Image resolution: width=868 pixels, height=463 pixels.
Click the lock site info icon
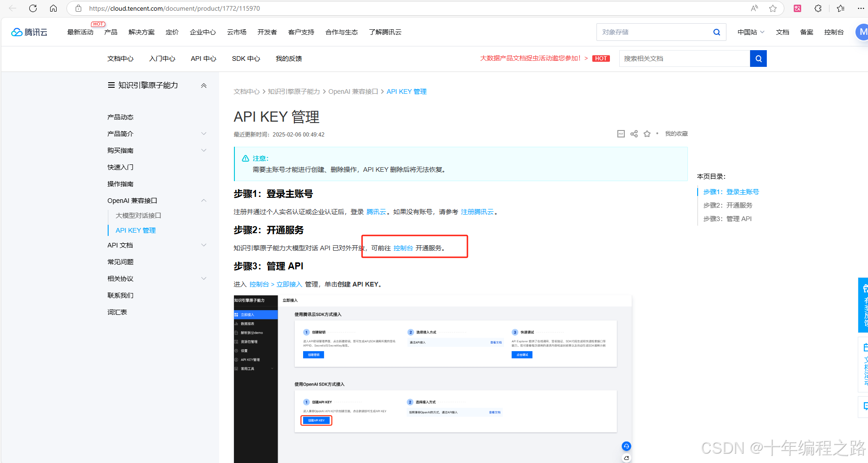click(78, 8)
